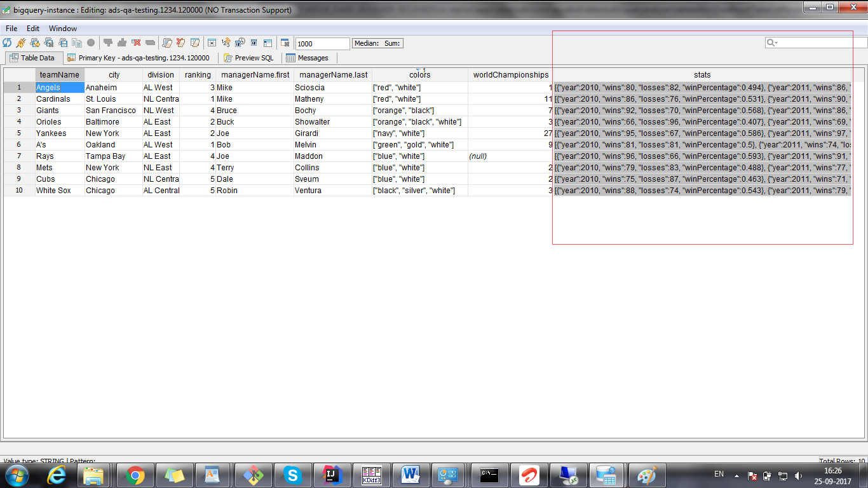Click the clock history toolbar icon
Viewport: 868px width, 488px height.
pos(240,43)
